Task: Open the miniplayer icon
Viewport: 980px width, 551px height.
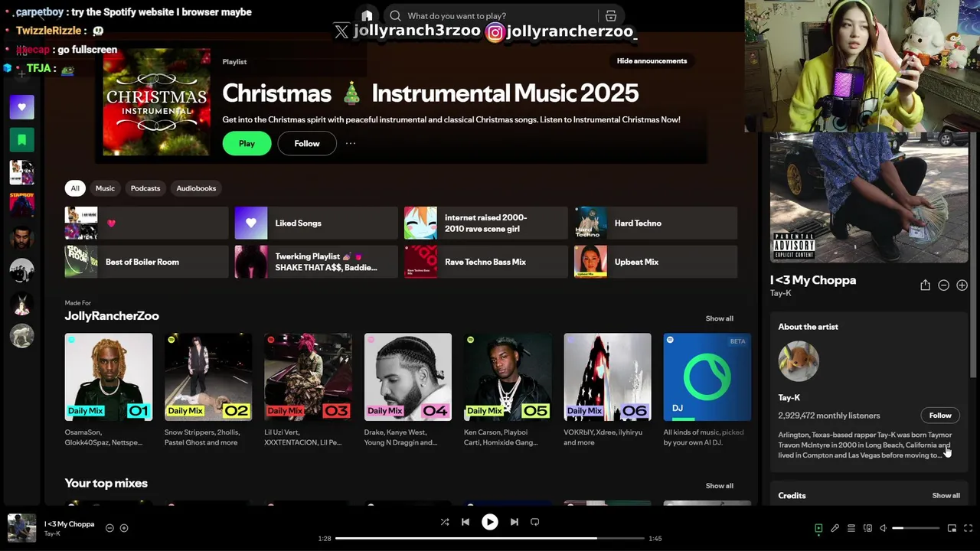Action: (952, 528)
